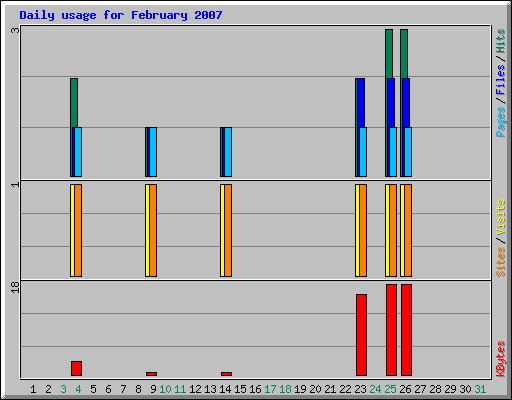The height and width of the screenshot is (400, 512).
Task: Click the red KBytes bar for day 9
Action: coord(151,374)
